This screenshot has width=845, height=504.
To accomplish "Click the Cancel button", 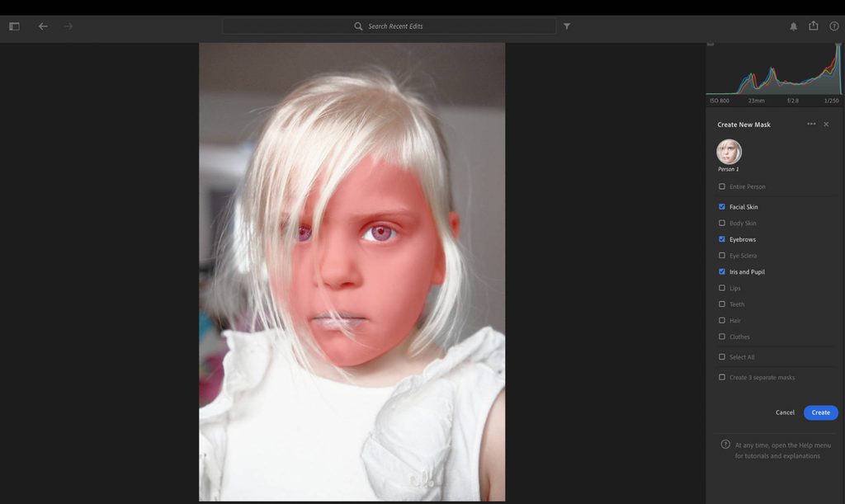I will click(x=785, y=412).
